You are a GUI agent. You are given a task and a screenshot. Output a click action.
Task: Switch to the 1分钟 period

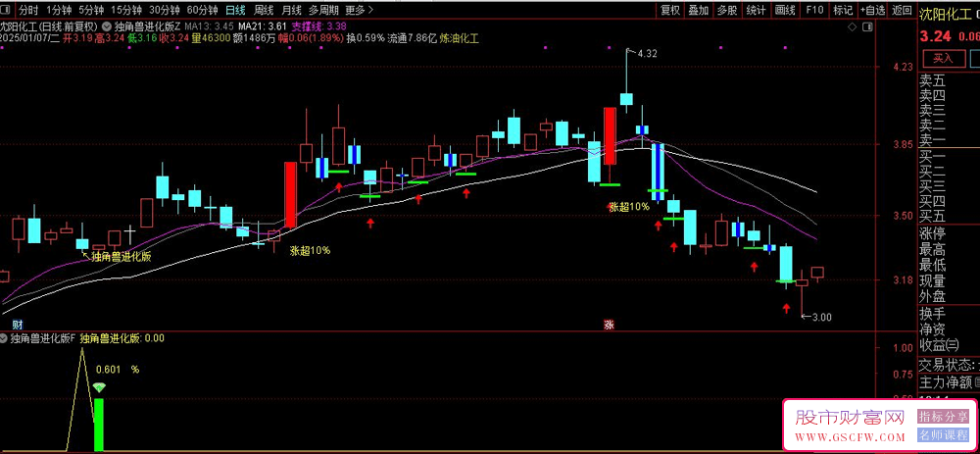[x=58, y=10]
